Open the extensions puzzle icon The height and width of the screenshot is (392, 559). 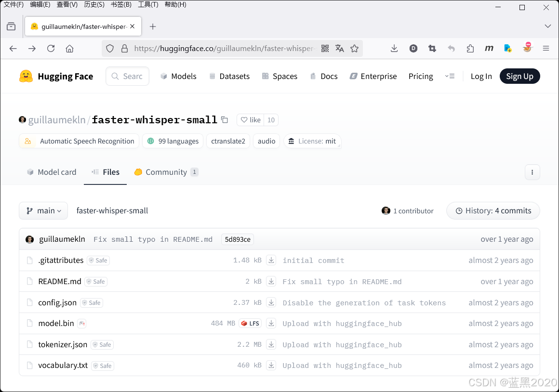tap(470, 49)
